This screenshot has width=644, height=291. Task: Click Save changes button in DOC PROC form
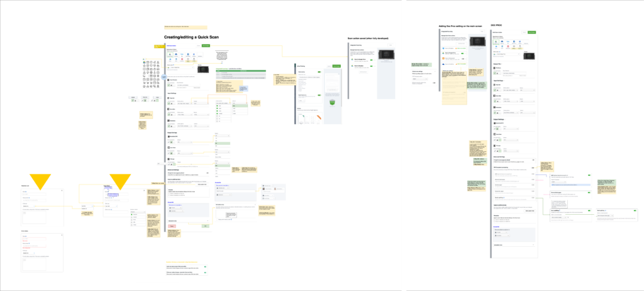click(x=532, y=32)
